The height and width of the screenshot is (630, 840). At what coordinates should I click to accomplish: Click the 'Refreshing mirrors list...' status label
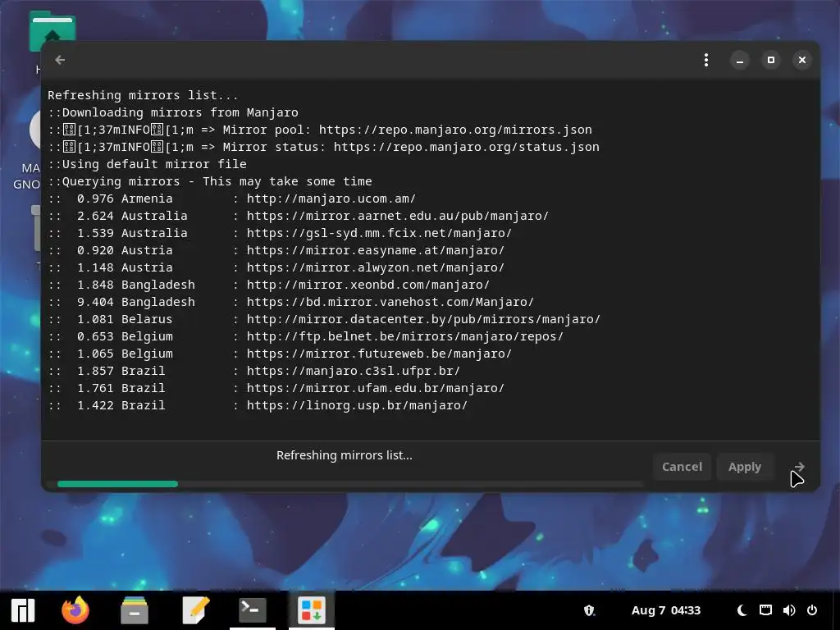point(345,455)
